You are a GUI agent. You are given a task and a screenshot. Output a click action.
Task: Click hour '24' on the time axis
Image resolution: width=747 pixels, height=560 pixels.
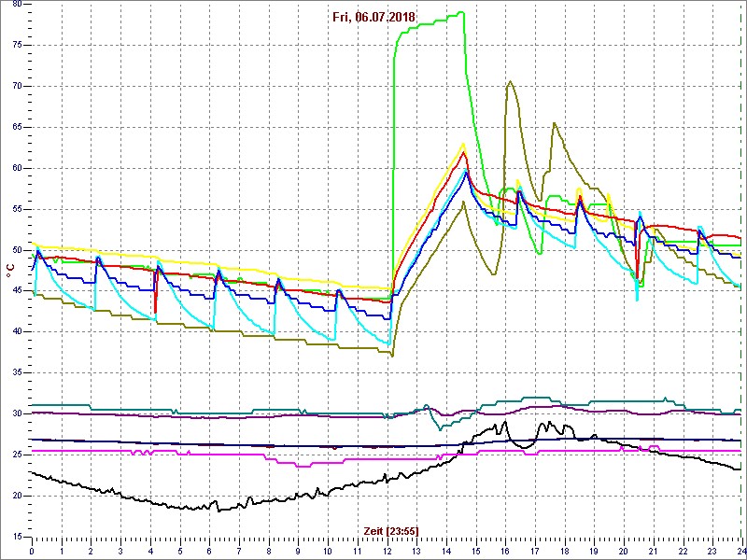coord(741,551)
